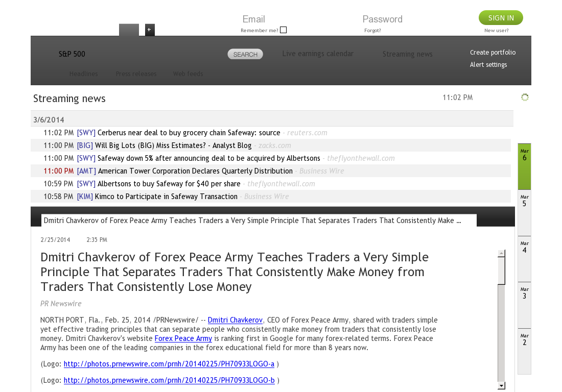Open Alert settings link
Screen dimensions: 562x392
488,64
